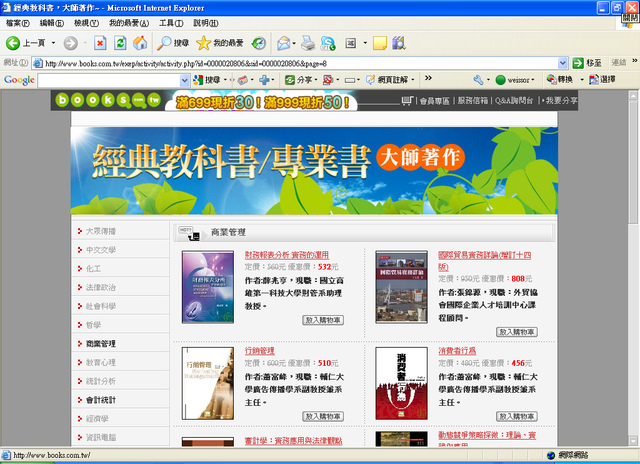
Task: Open the Mail icon dropdown arrow
Action: coord(293,43)
